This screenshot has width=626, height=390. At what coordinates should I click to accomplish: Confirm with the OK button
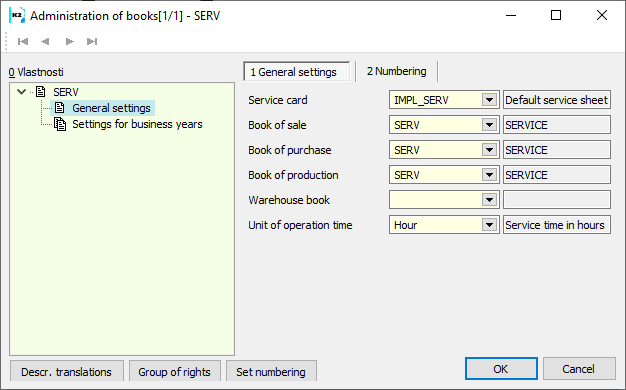pos(501,368)
